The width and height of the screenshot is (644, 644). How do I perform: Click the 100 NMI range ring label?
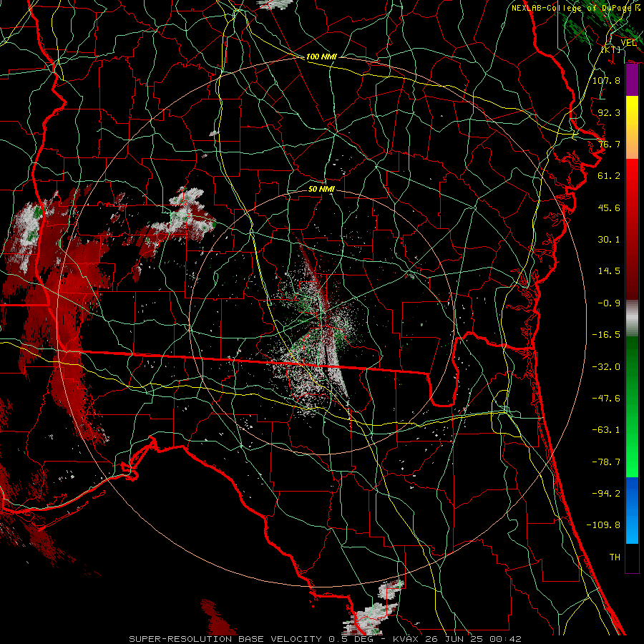(321, 57)
